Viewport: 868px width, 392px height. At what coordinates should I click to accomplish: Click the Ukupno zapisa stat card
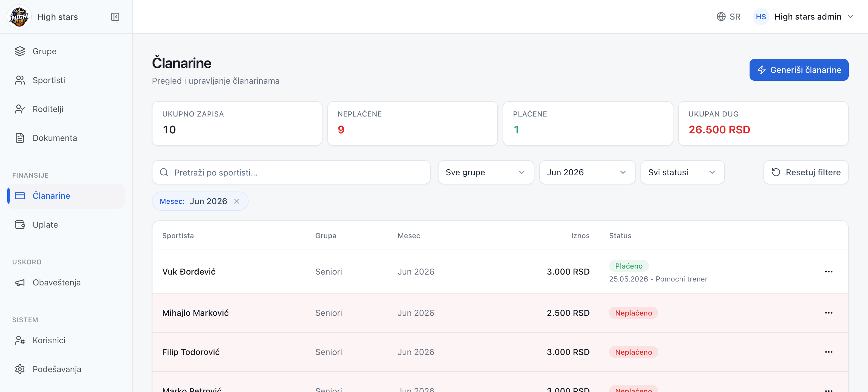click(237, 123)
